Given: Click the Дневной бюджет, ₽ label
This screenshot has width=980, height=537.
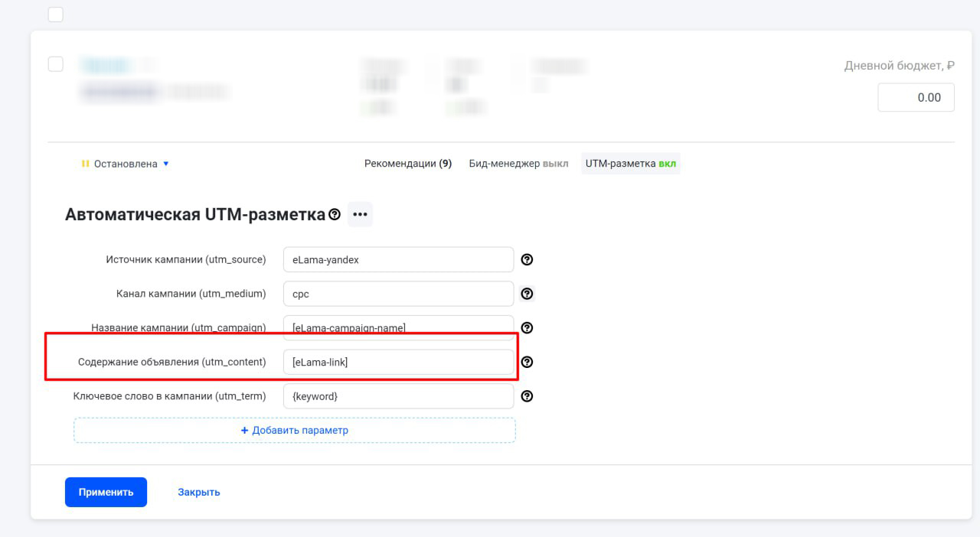Looking at the screenshot, I should [900, 66].
